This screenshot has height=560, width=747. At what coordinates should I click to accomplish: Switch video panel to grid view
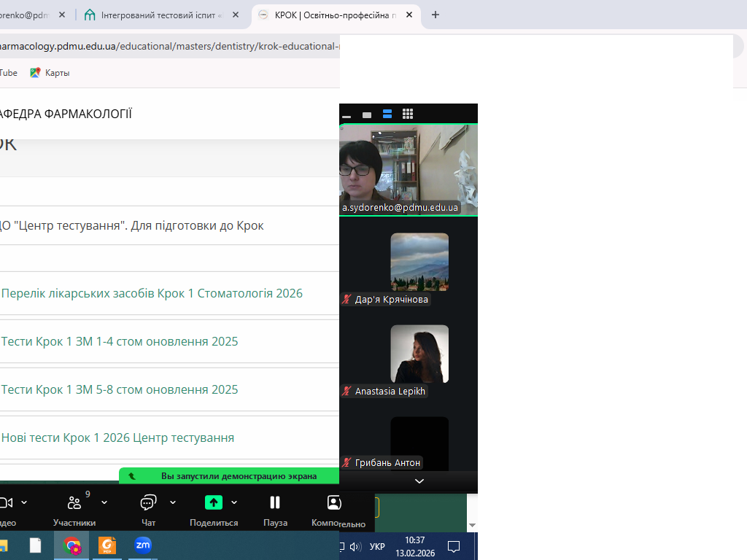pyautogui.click(x=408, y=114)
